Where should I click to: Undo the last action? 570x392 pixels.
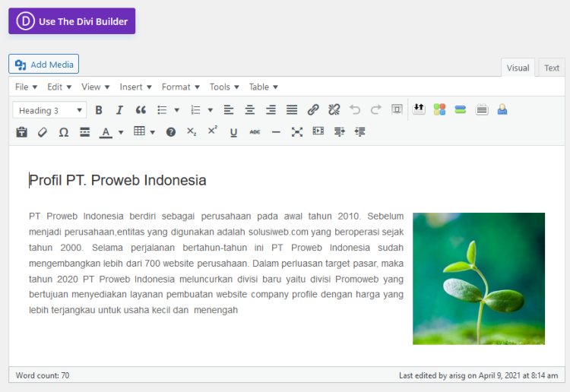point(355,109)
